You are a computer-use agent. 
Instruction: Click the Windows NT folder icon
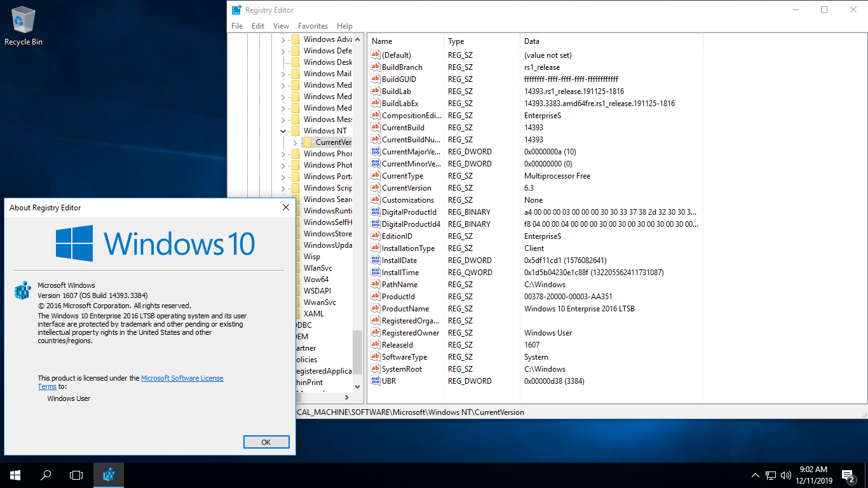295,131
